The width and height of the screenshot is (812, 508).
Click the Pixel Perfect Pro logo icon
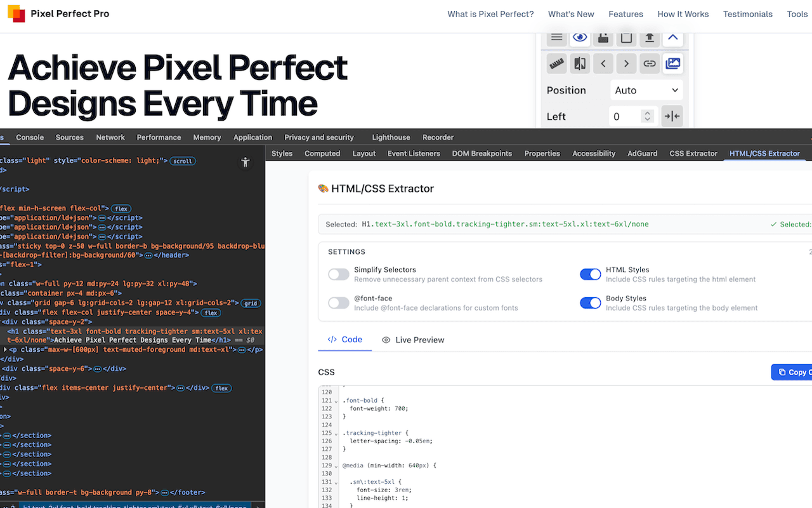(16, 13)
